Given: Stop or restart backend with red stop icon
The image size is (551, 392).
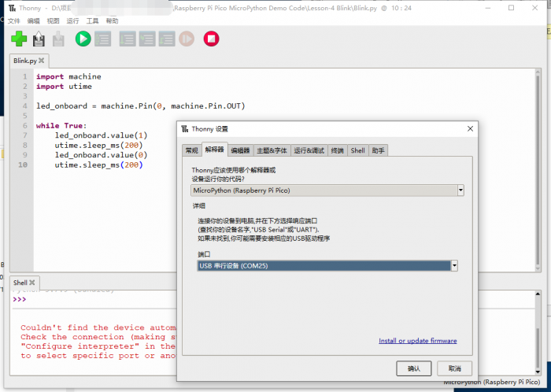Looking at the screenshot, I should pos(211,39).
